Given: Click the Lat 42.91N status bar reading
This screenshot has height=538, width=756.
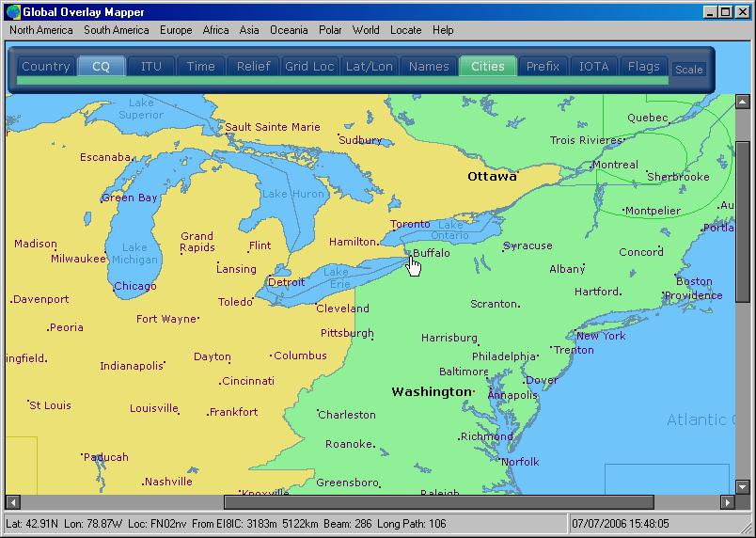Looking at the screenshot, I should (32, 524).
